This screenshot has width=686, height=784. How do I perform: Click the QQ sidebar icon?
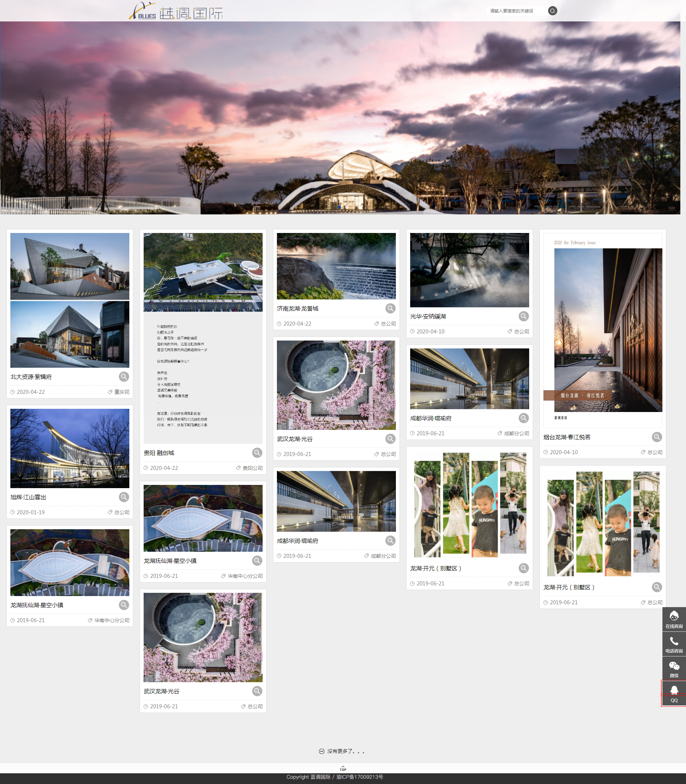pos(674,693)
